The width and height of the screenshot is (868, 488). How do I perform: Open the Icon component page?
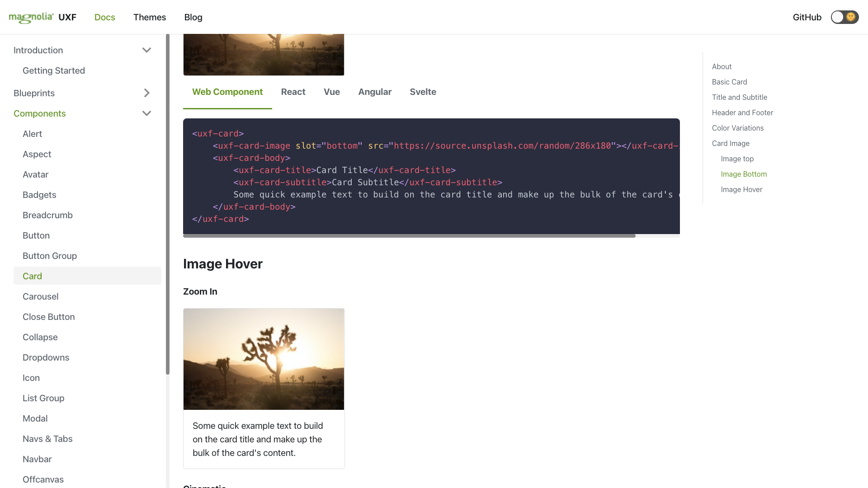coord(31,378)
